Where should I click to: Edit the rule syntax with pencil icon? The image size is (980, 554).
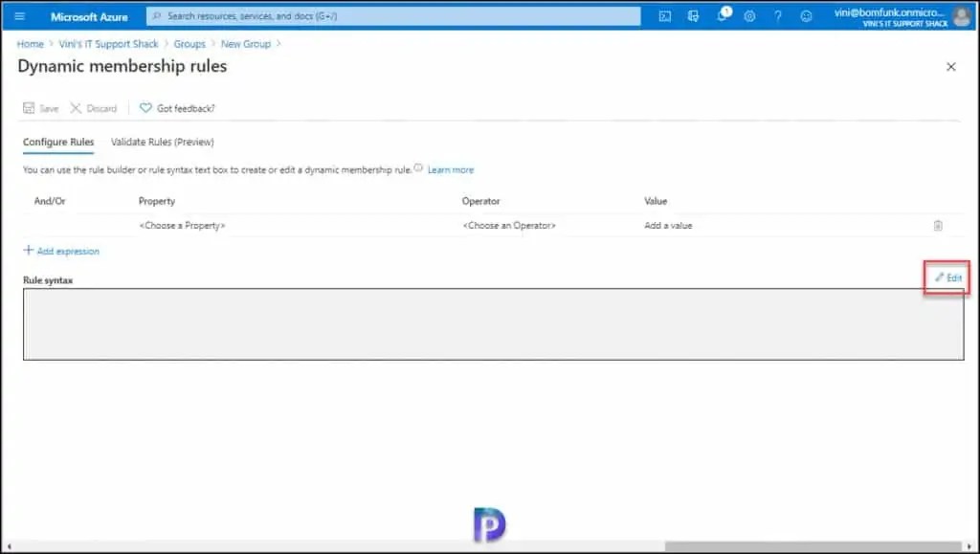coord(947,277)
